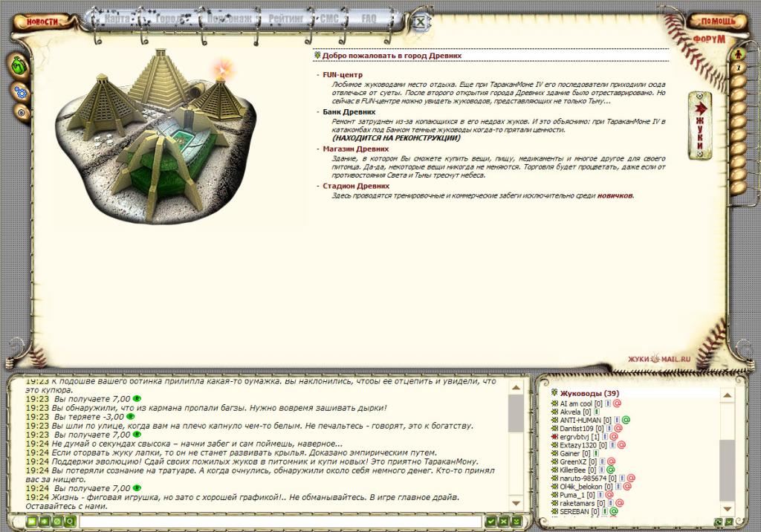Click the small round icon below the gear
The image size is (761, 532).
21,112
